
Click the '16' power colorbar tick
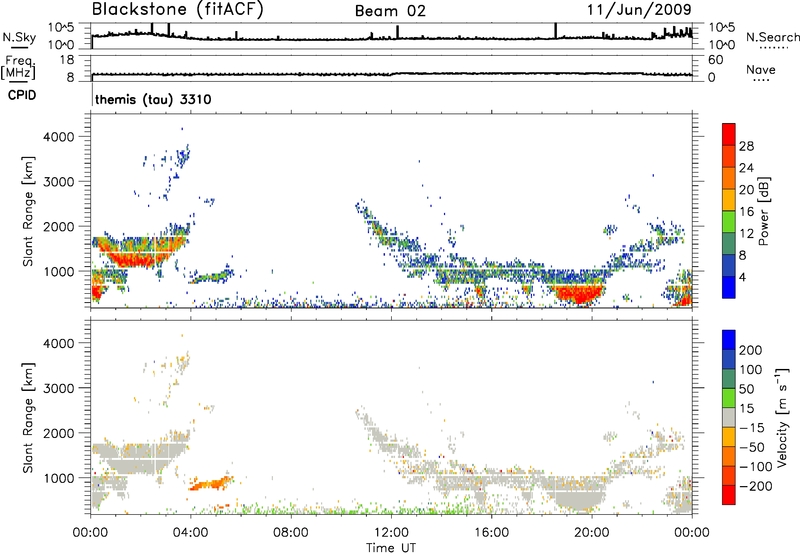(x=746, y=212)
